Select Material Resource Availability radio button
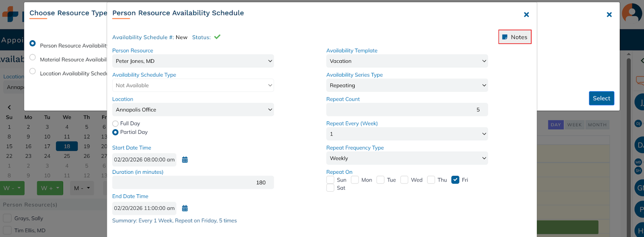The width and height of the screenshot is (644, 237). pos(33,58)
